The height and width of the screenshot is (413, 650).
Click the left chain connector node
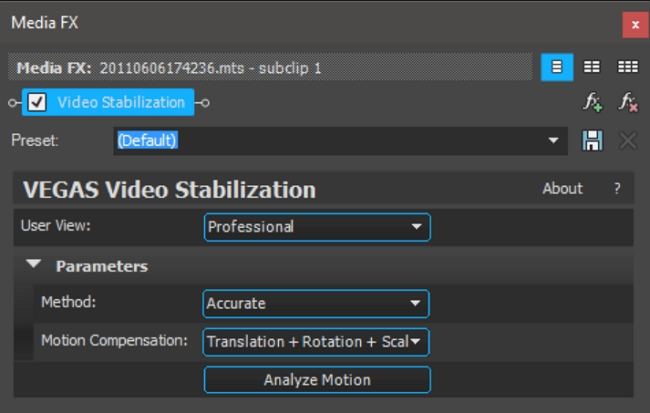12,102
